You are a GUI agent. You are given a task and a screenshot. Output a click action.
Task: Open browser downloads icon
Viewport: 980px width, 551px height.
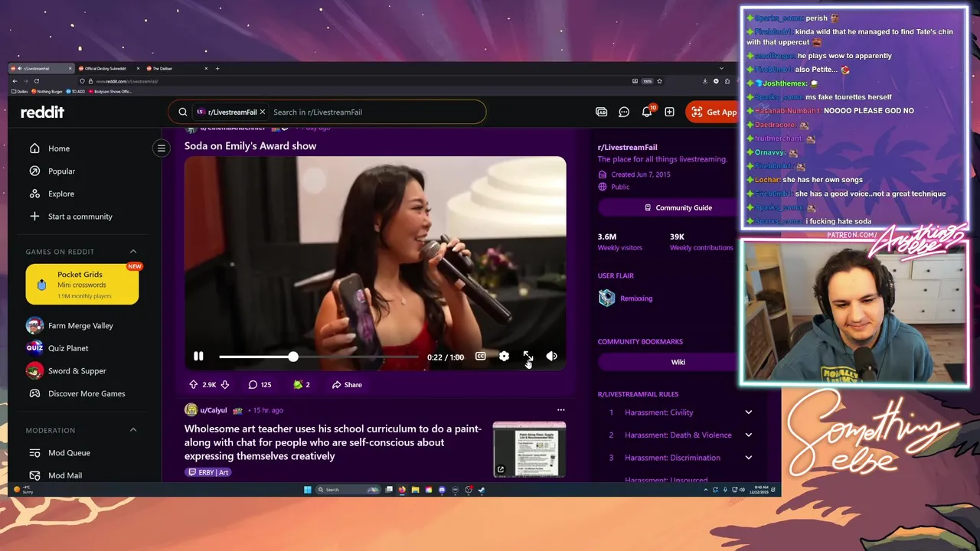pos(704,81)
